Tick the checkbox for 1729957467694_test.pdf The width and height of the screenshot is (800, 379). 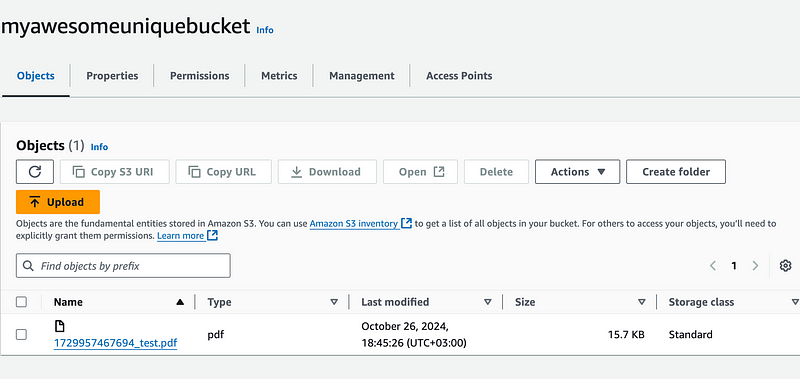21,335
